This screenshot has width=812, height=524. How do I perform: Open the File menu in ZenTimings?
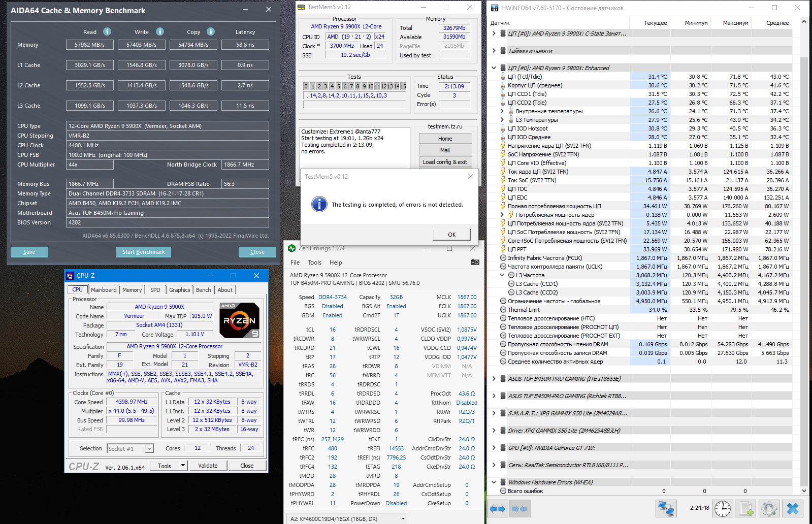tap(295, 263)
